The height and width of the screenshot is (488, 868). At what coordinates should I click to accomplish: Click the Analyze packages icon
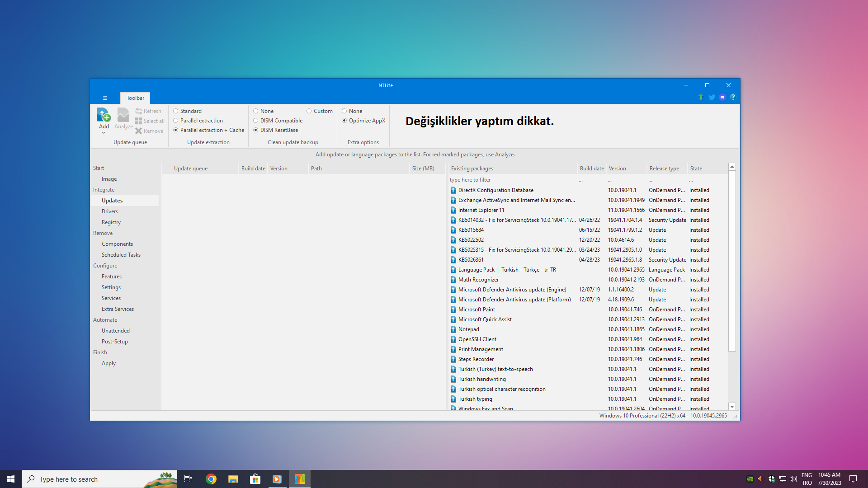(123, 115)
